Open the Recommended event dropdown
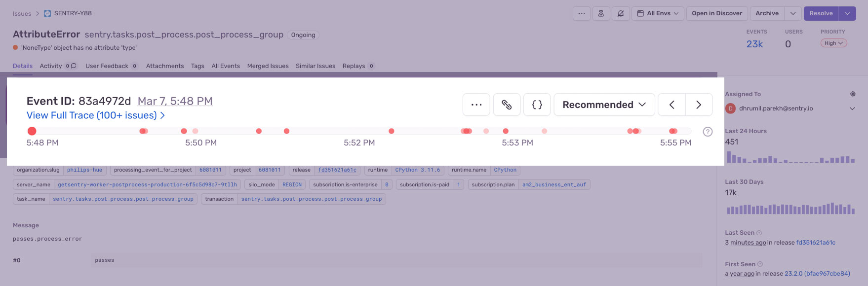The height and width of the screenshot is (286, 868). (604, 105)
